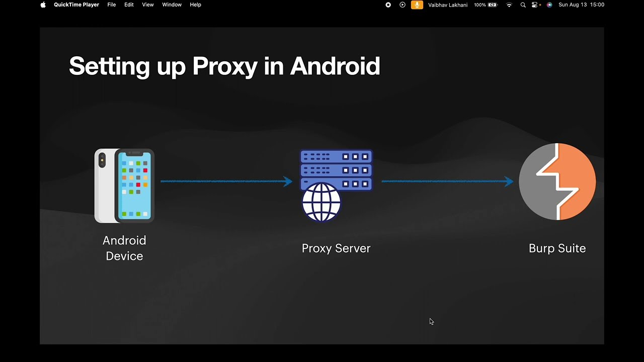The width and height of the screenshot is (644, 362).
Task: Open Control Center toggles icon
Action: 535,5
